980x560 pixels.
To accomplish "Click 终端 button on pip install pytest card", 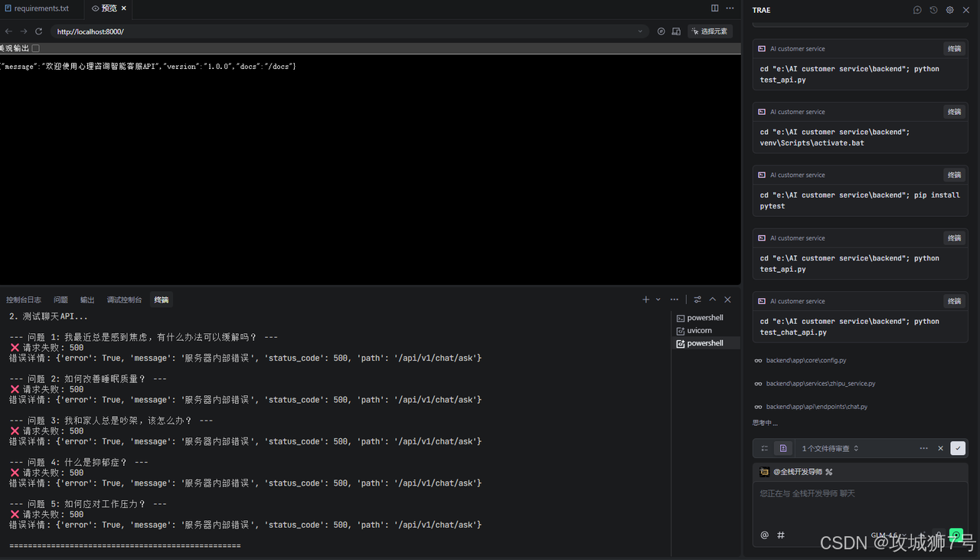I will coord(954,175).
